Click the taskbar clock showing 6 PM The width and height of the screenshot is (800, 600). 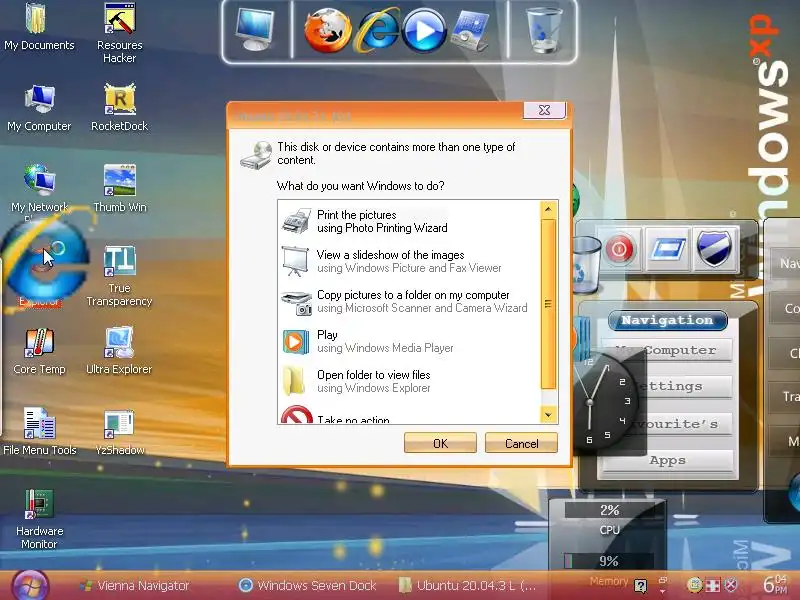pyautogui.click(x=774, y=585)
